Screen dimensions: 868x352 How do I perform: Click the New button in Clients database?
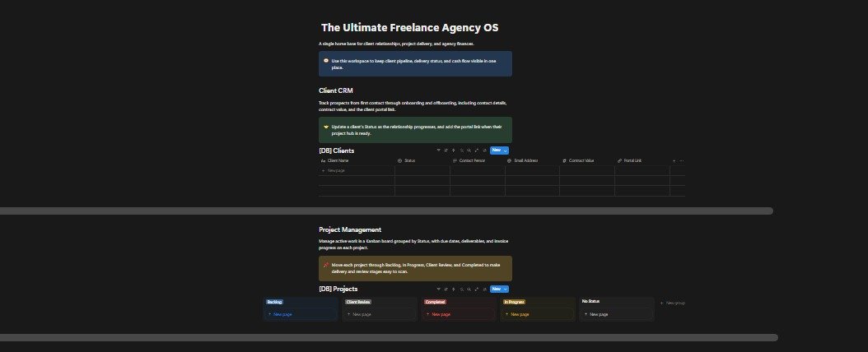[496, 151]
